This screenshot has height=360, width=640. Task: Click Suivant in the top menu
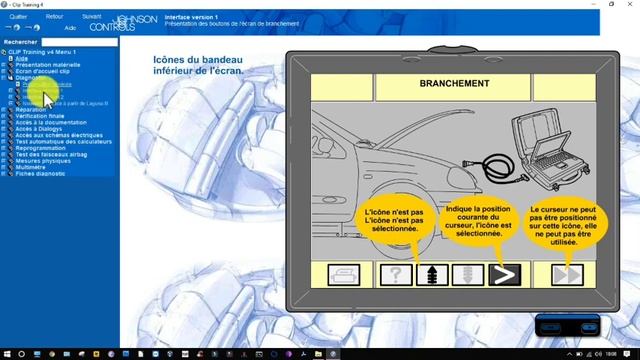(x=91, y=17)
